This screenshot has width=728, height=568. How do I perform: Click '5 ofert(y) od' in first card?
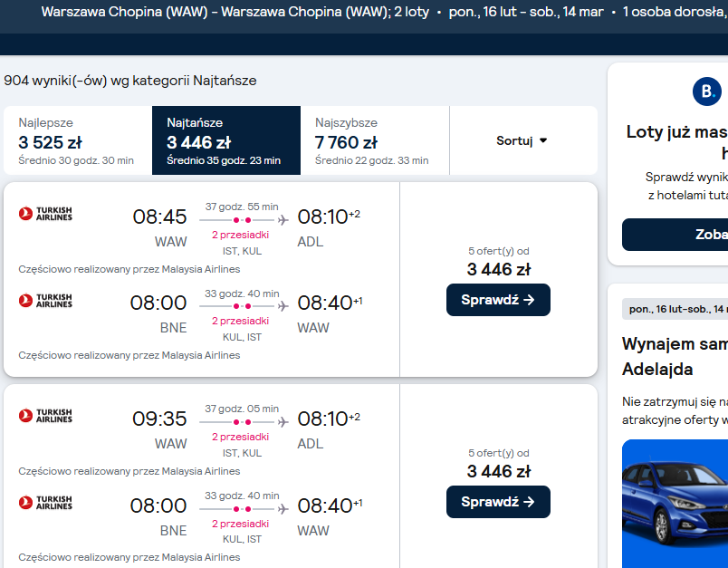(x=499, y=251)
